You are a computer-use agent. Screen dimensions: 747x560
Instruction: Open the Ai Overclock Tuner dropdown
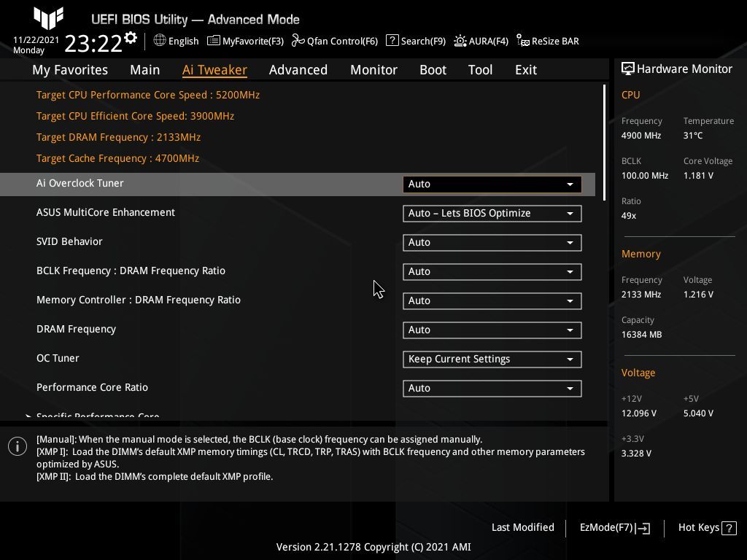pos(492,184)
